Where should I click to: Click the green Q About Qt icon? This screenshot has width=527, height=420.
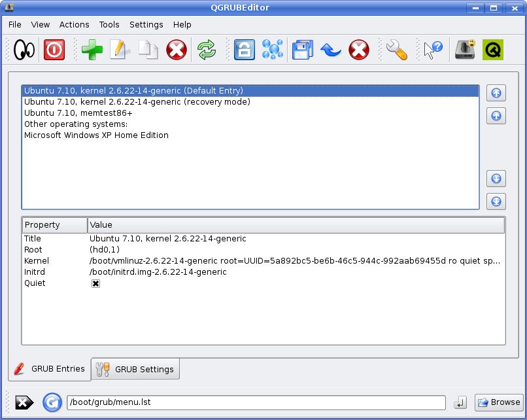point(493,50)
